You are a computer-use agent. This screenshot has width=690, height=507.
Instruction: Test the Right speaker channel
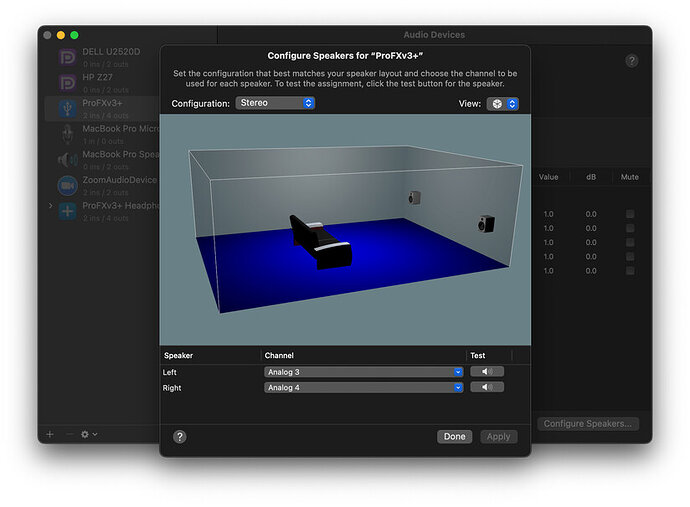[487, 387]
